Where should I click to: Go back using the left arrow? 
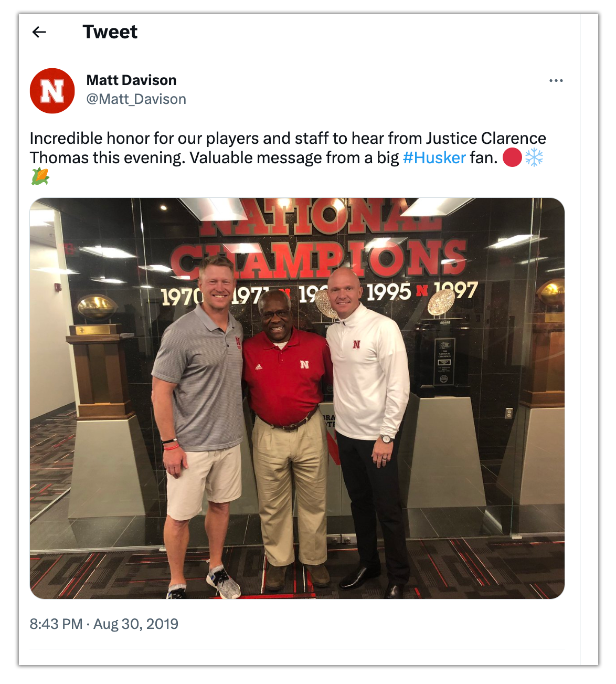39,32
